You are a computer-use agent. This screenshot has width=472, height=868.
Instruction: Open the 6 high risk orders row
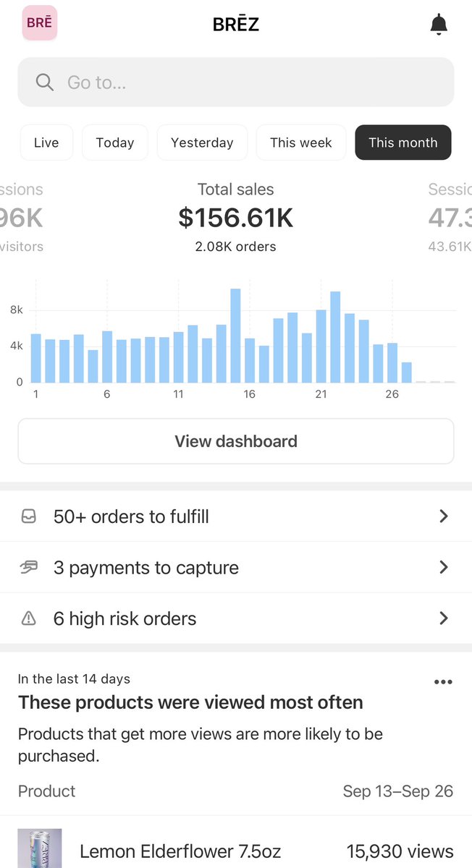(x=236, y=618)
